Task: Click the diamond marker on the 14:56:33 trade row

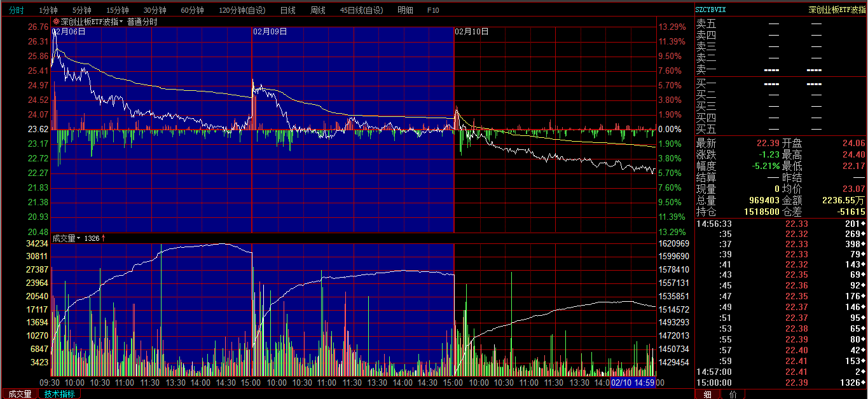Action: coord(863,224)
